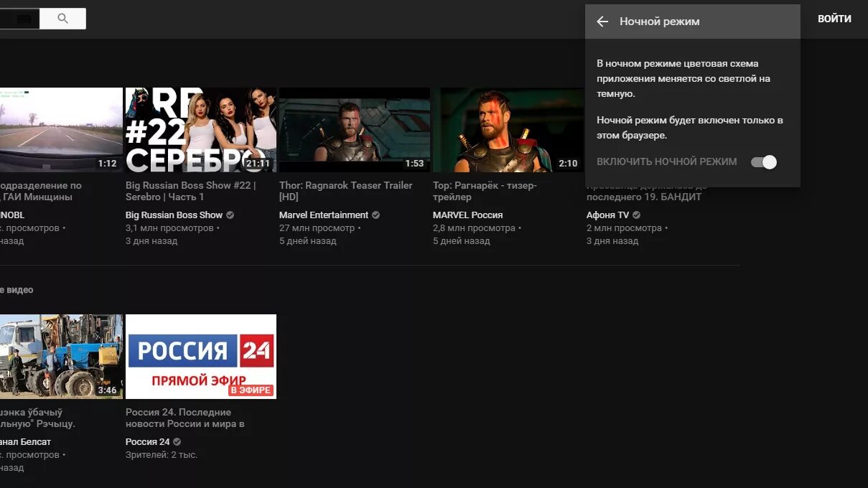Click the on-screen keyboard icon in search box
Viewport: 868px width, 488px height.
[x=24, y=19]
